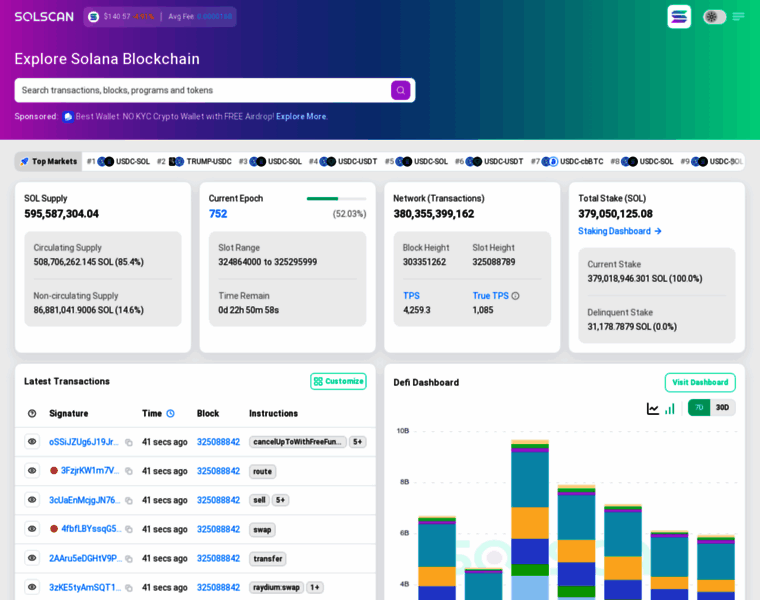Switch chart to line view icon
The image size is (760, 600).
(x=653, y=409)
